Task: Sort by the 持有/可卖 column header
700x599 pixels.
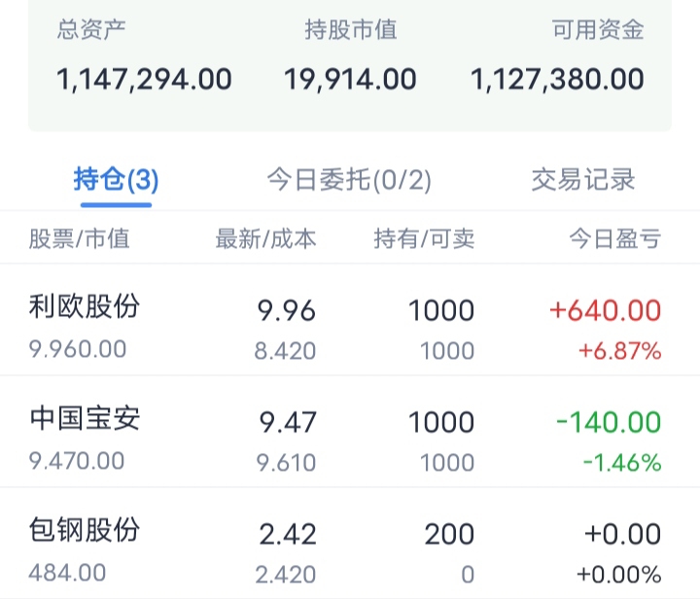Action: click(x=424, y=238)
